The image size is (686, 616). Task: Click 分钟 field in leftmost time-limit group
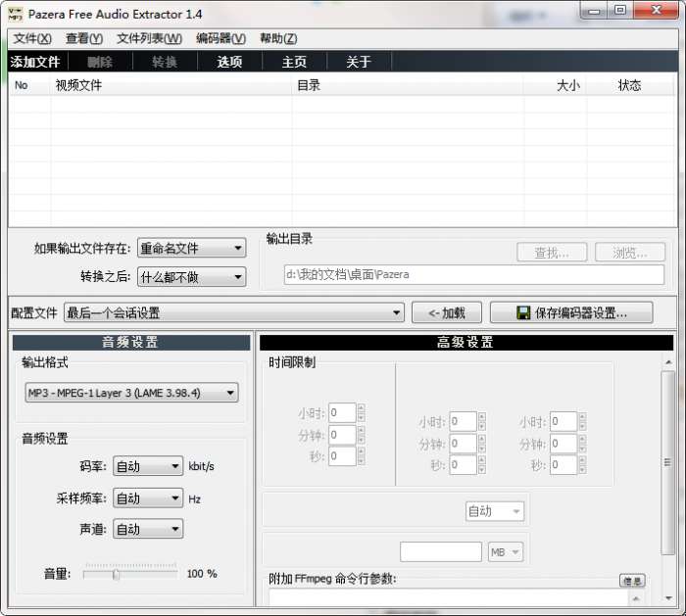pos(342,435)
